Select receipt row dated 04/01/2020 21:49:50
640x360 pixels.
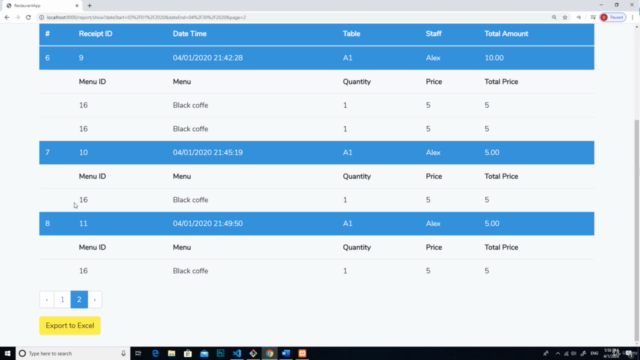pos(317,224)
